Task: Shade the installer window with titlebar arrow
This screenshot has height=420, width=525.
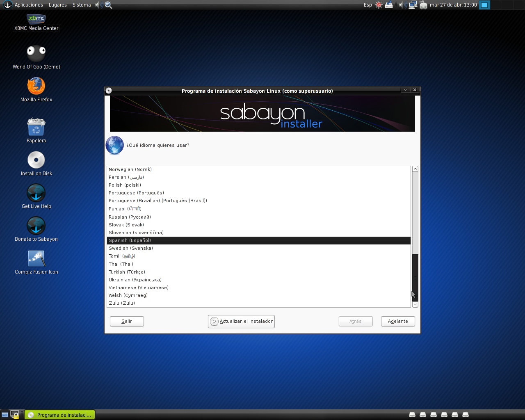Action: (405, 90)
